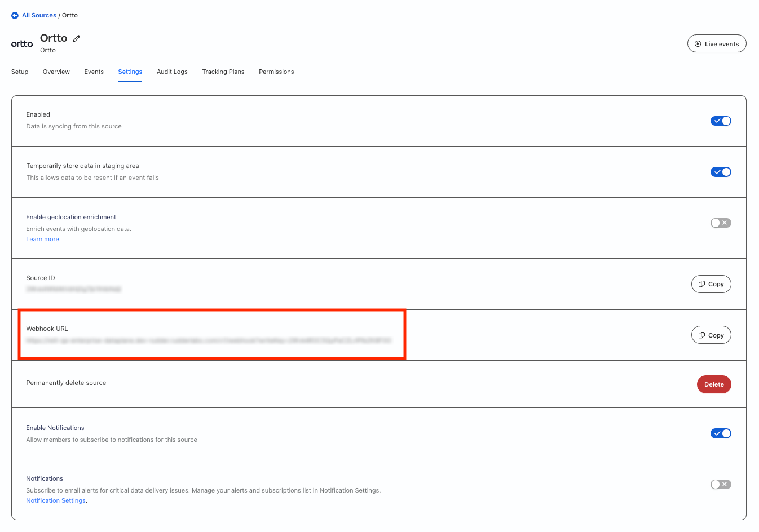The width and height of the screenshot is (759, 532).
Task: Click the 'Data is syncing from this source' text
Action: pyautogui.click(x=74, y=126)
